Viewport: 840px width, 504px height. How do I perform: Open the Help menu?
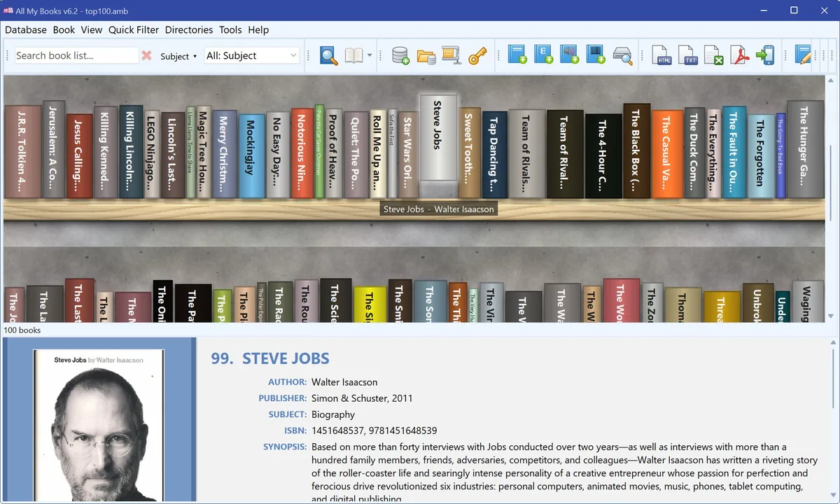258,29
